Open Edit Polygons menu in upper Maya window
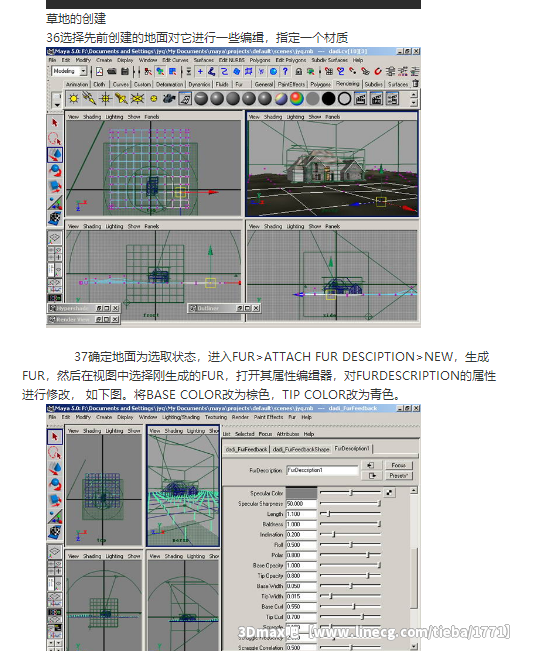Screen dimensions: 550x651 tap(291, 60)
